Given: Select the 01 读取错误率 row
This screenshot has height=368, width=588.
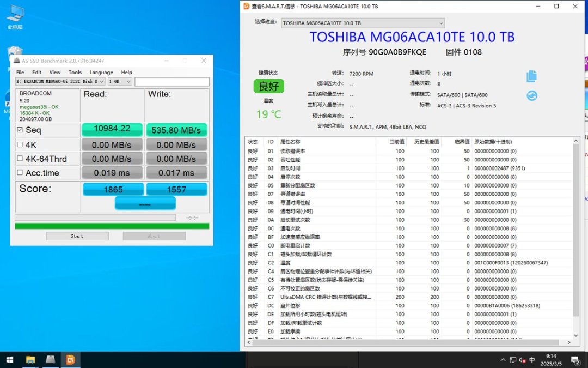Looking at the screenshot, I should 409,151.
